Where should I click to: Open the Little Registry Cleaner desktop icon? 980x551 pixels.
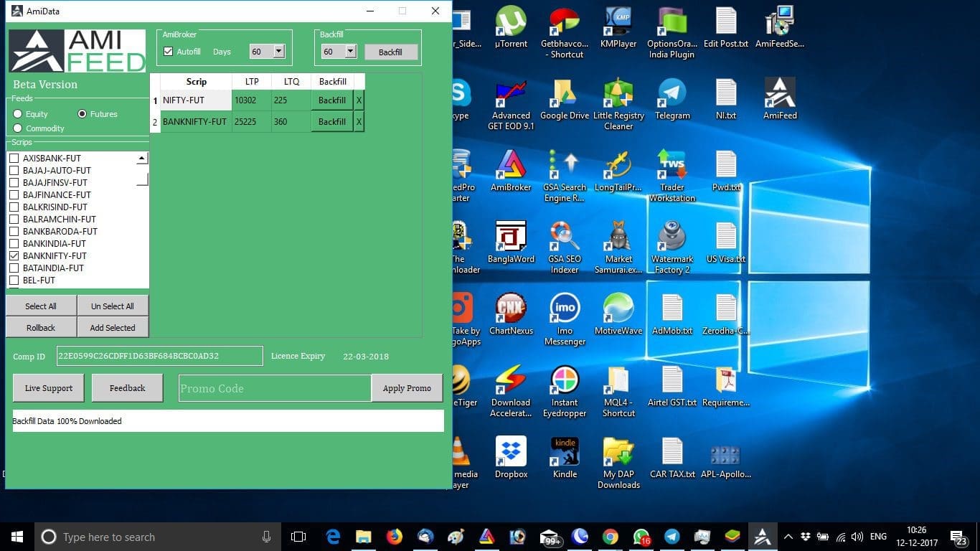[x=618, y=105]
